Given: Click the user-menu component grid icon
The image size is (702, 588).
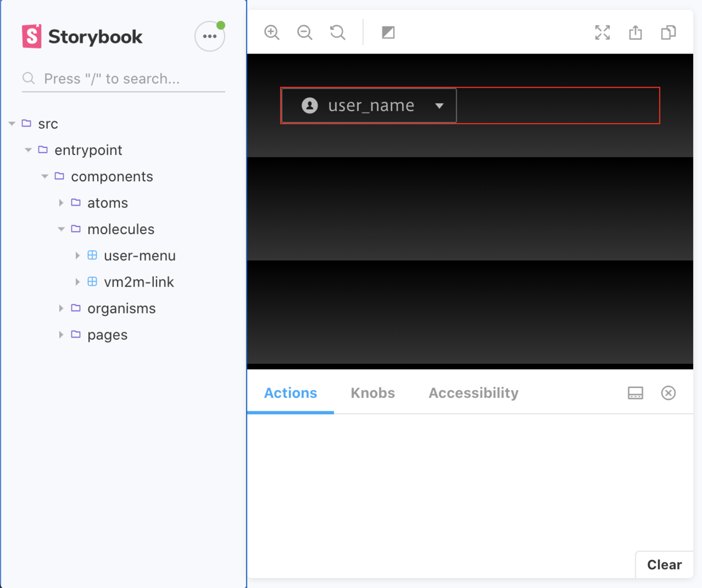Looking at the screenshot, I should tap(92, 255).
